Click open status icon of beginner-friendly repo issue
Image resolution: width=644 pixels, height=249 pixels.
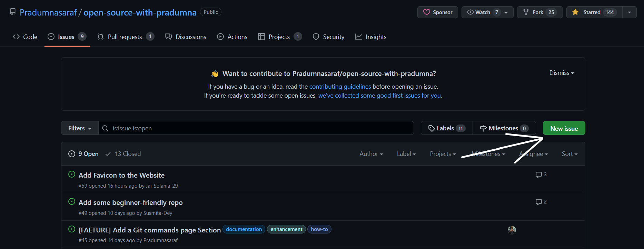(72, 201)
